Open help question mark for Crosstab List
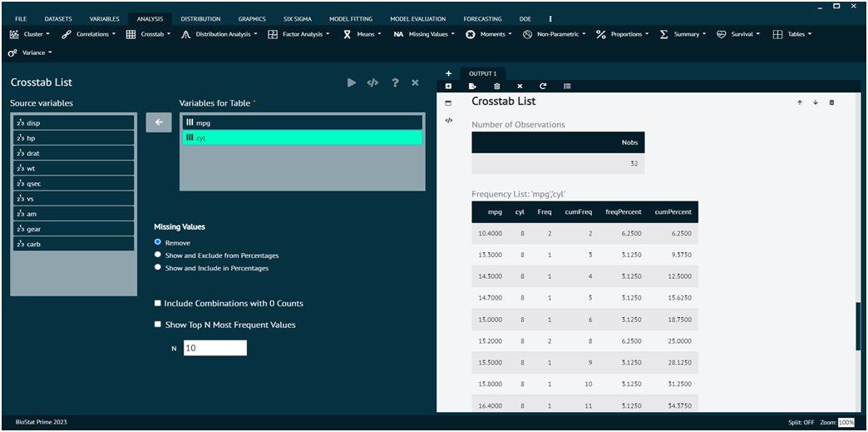 pyautogui.click(x=395, y=82)
